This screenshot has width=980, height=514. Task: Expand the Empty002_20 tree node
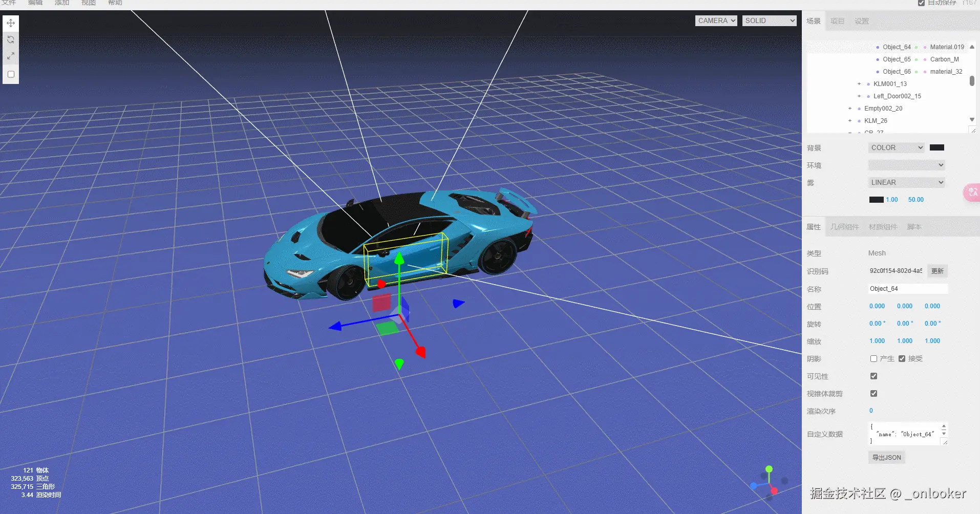(850, 109)
